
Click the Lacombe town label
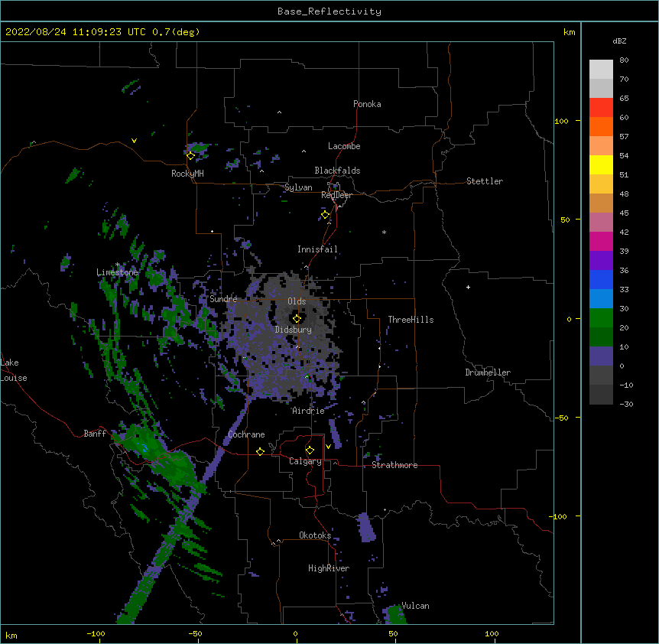point(344,146)
